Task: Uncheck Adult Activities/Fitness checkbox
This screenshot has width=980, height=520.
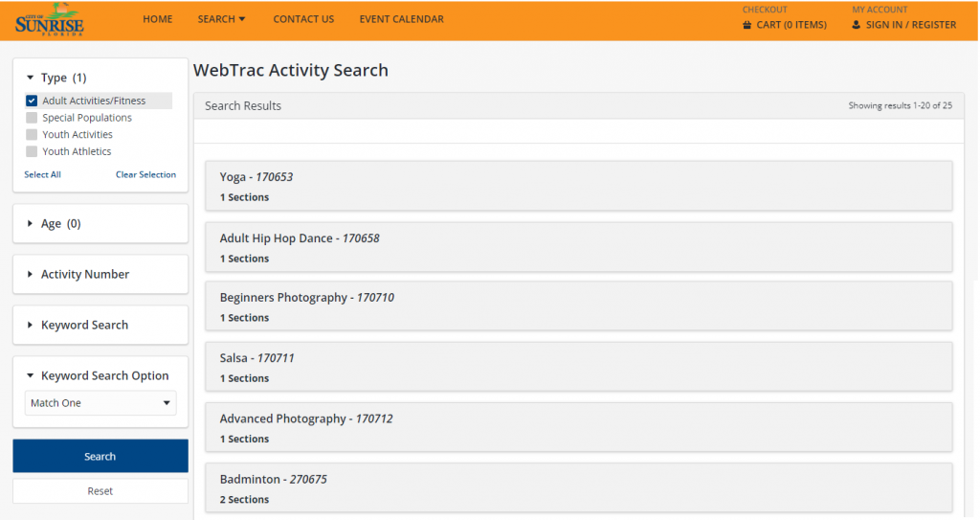Action: tap(32, 101)
